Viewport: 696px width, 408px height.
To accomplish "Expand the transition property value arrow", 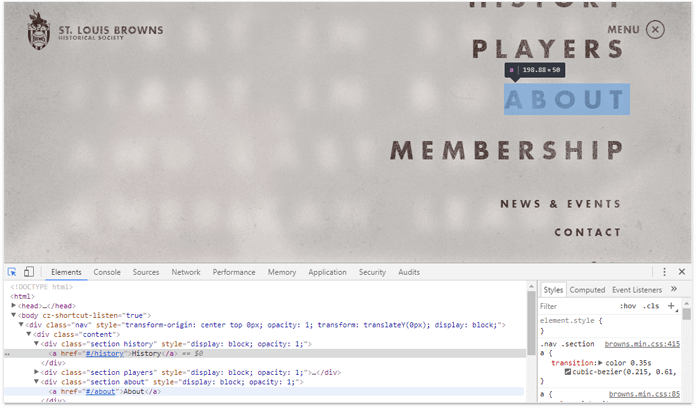I will coord(600,363).
